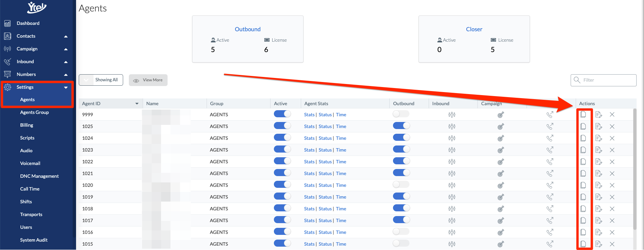Image resolution: width=644 pixels, height=250 pixels.
Task: Open Status link for agent 1024
Action: (x=325, y=138)
